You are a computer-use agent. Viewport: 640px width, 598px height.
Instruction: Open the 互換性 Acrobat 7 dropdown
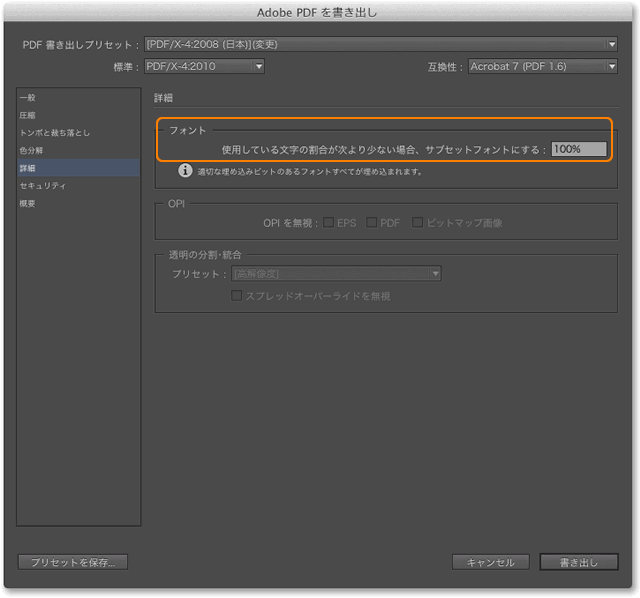point(542,66)
